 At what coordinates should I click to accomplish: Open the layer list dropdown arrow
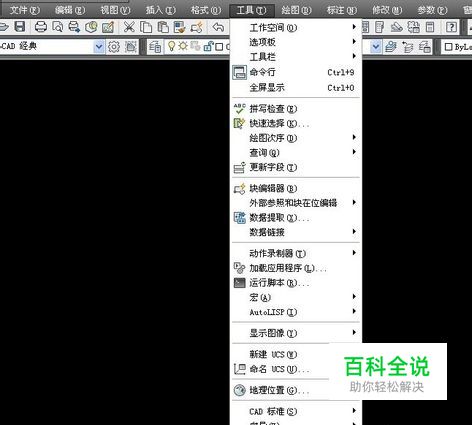click(x=376, y=47)
